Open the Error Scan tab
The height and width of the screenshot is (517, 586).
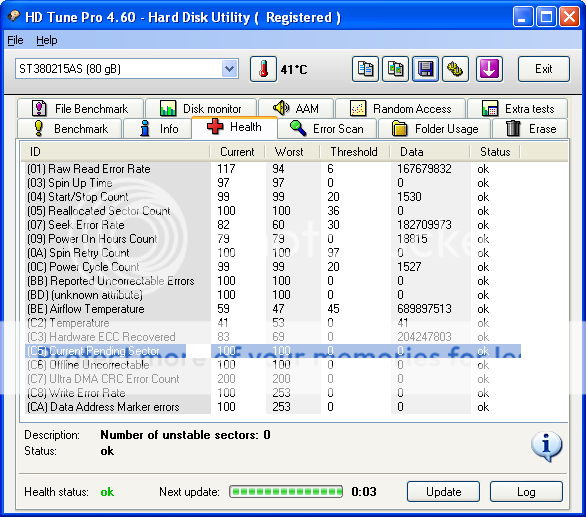327,129
